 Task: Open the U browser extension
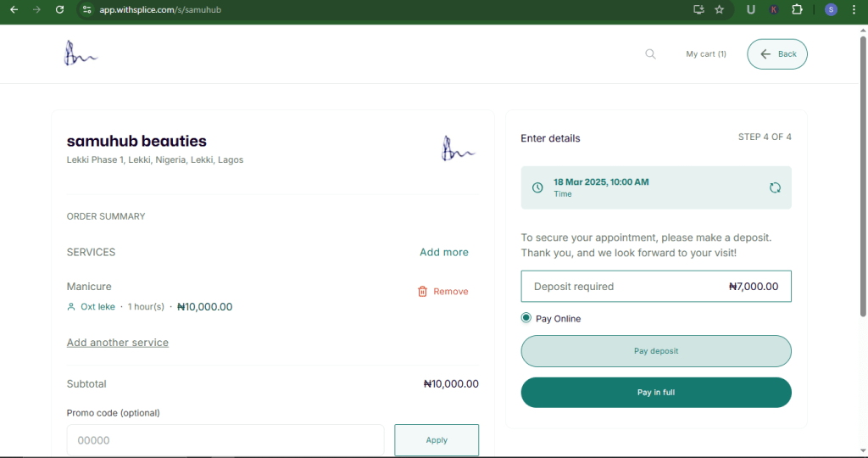pyautogui.click(x=751, y=9)
